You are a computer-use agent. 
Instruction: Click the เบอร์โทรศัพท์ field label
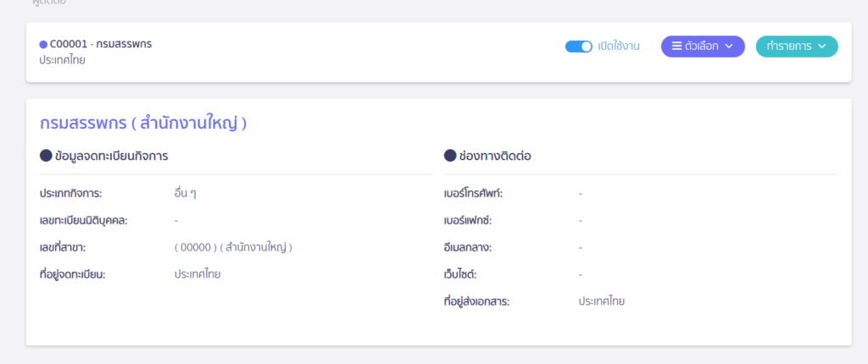473,193
